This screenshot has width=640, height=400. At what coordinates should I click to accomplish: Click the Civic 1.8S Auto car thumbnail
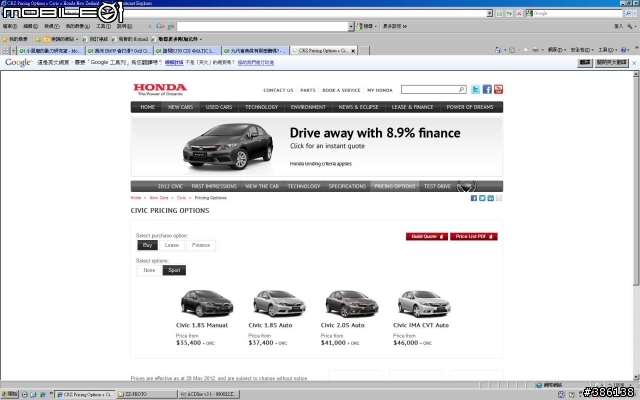click(279, 303)
